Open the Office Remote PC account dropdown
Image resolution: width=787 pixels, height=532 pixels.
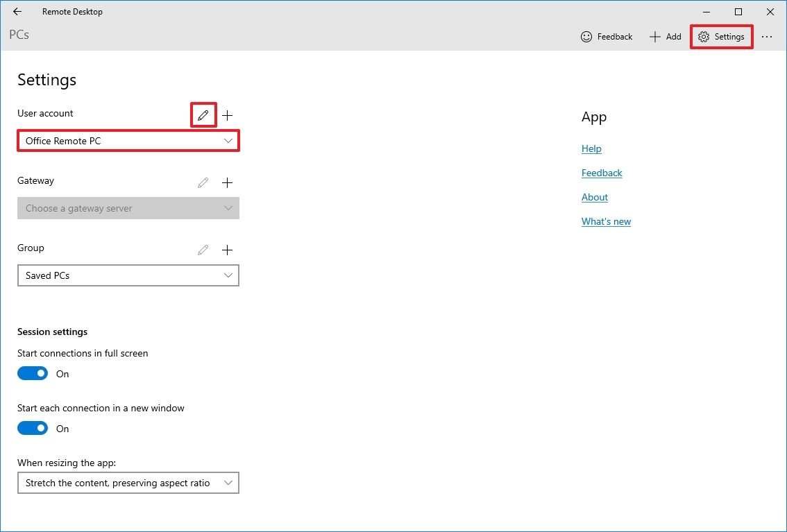pos(128,141)
